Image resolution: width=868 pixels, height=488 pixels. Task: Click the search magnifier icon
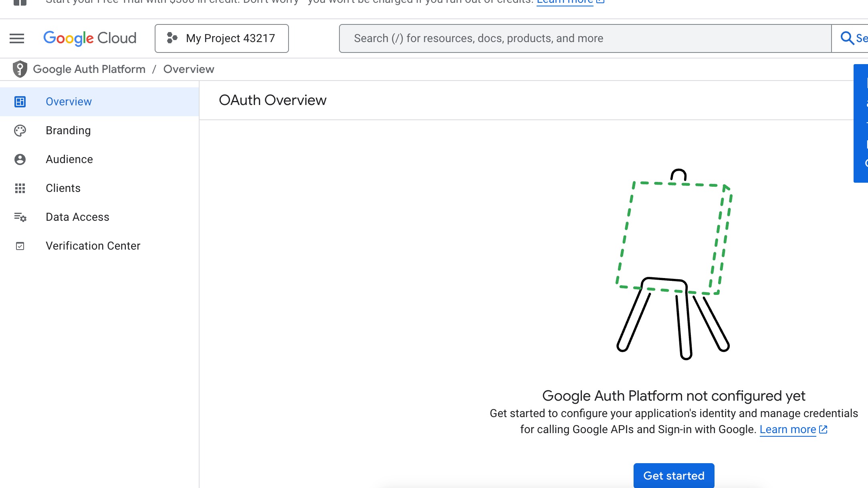point(846,38)
